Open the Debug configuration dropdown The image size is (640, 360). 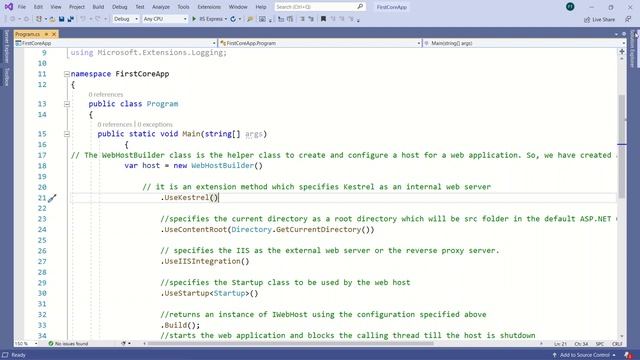pyautogui.click(x=125, y=19)
